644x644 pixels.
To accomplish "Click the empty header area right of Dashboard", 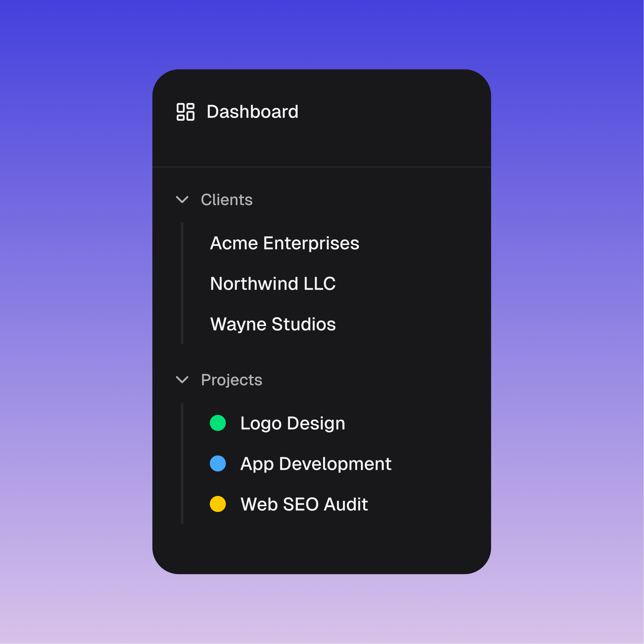I will click(x=400, y=112).
